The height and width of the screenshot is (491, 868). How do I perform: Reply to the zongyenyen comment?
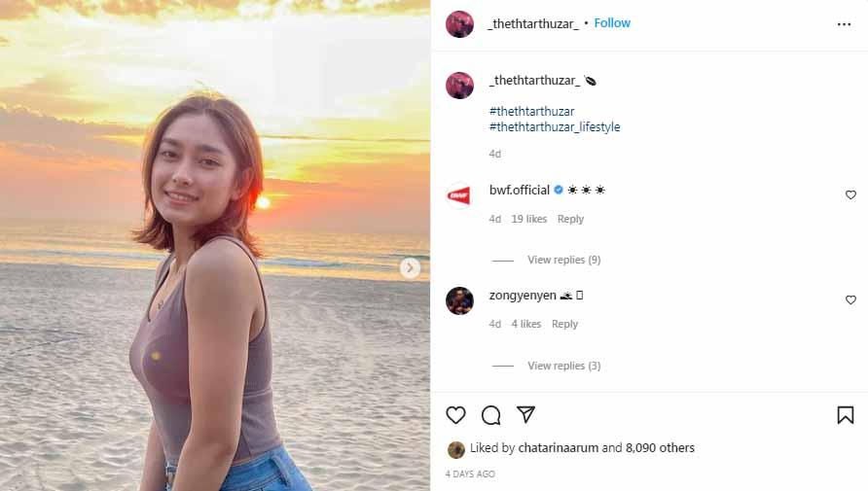[x=564, y=324]
